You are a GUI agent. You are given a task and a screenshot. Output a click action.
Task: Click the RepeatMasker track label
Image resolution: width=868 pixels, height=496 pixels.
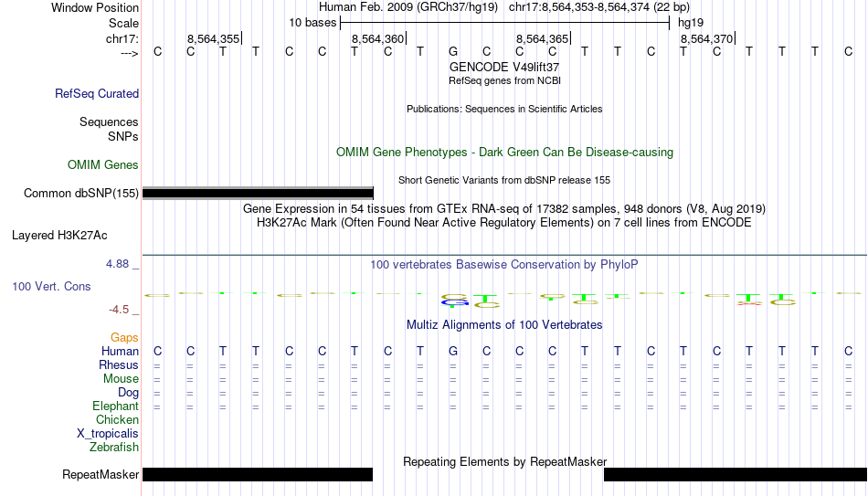pyautogui.click(x=101, y=474)
